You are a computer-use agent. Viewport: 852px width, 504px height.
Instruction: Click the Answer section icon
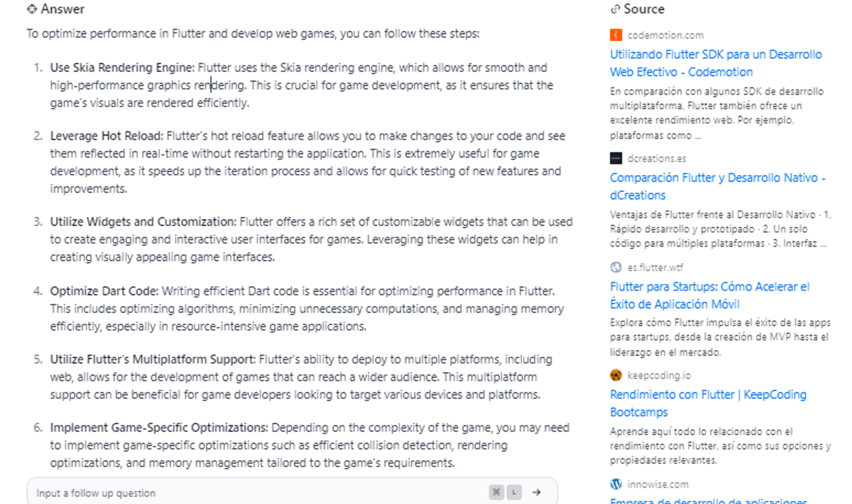[32, 9]
